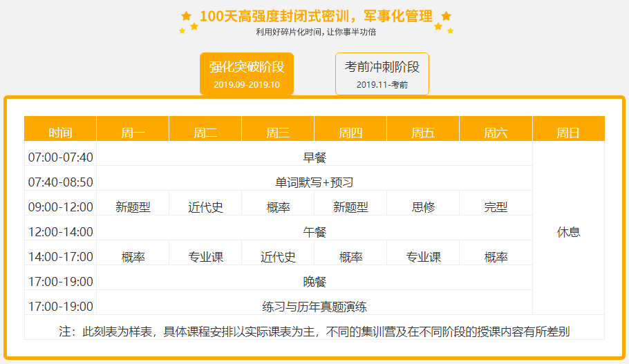Click the 周一 column header

133,133
